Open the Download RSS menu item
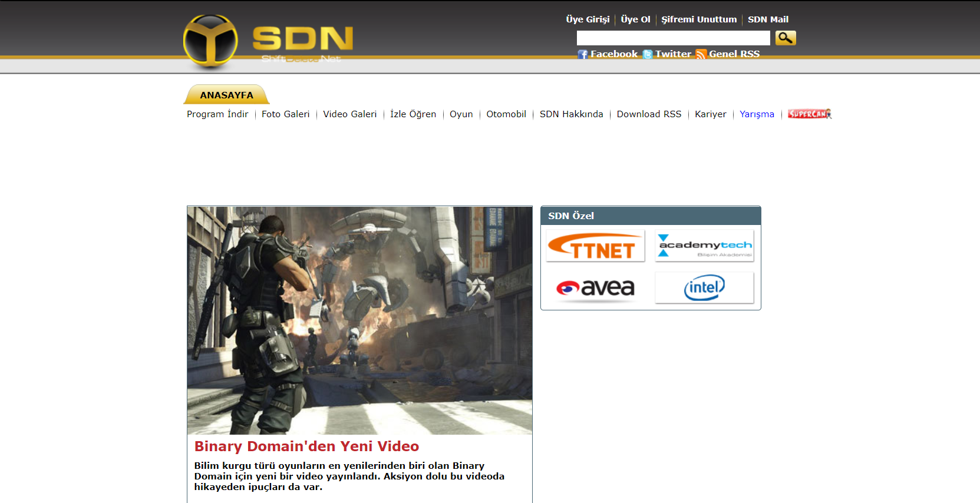This screenshot has width=980, height=503. (x=649, y=114)
